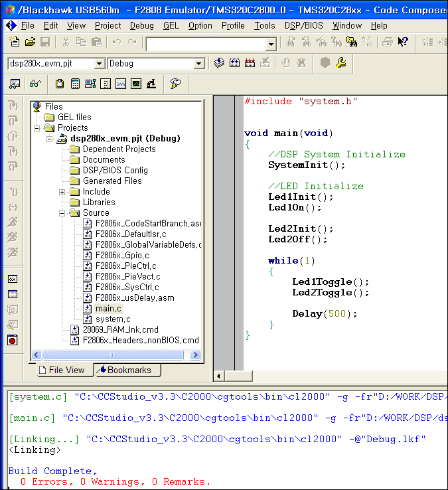Select the DSP/BIOS Config folder
Screen dimensions: 448x490
tap(115, 171)
